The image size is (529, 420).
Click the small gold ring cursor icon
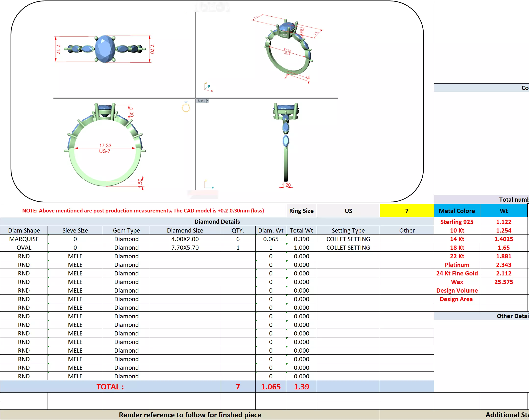point(186,107)
